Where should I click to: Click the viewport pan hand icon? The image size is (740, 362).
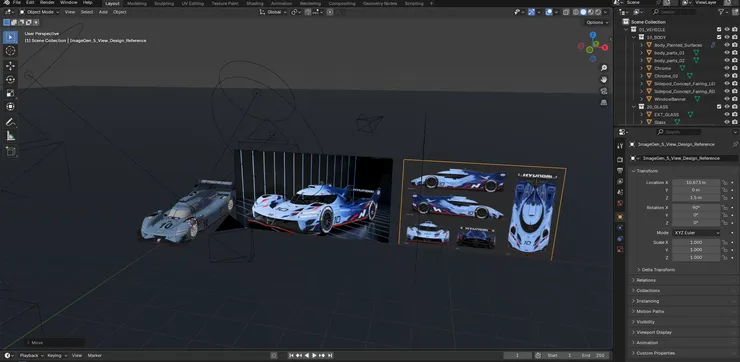click(604, 79)
